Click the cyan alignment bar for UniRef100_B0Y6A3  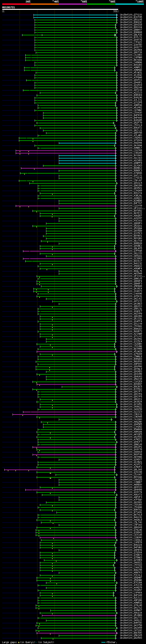coord(87,156)
